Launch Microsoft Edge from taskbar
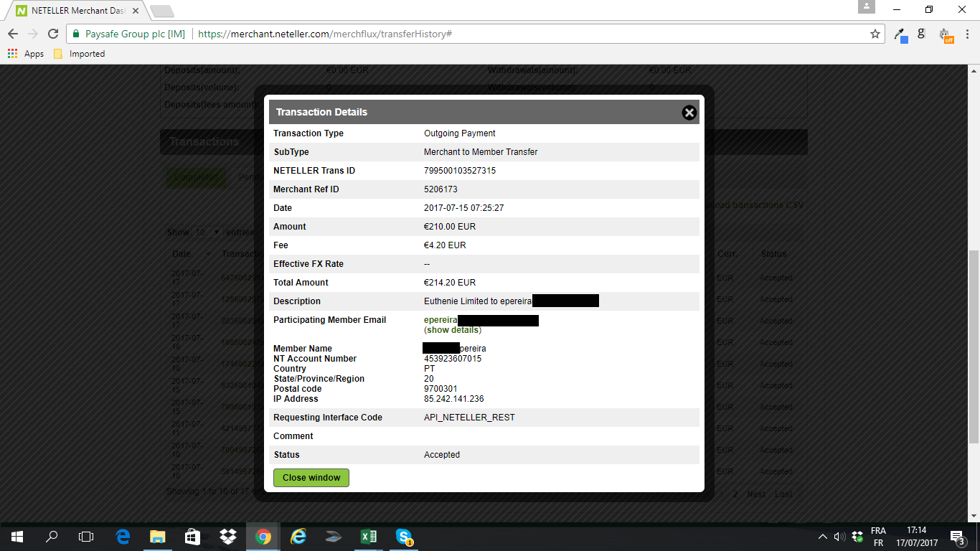 [123, 536]
